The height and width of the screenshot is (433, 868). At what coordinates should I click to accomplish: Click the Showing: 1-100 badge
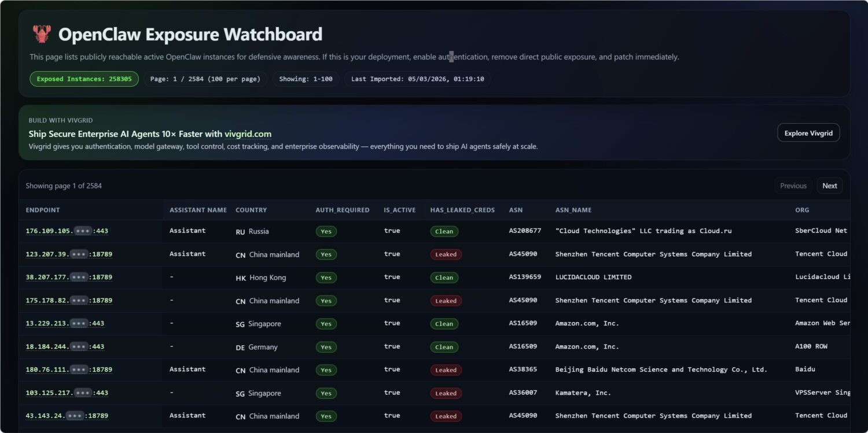306,79
